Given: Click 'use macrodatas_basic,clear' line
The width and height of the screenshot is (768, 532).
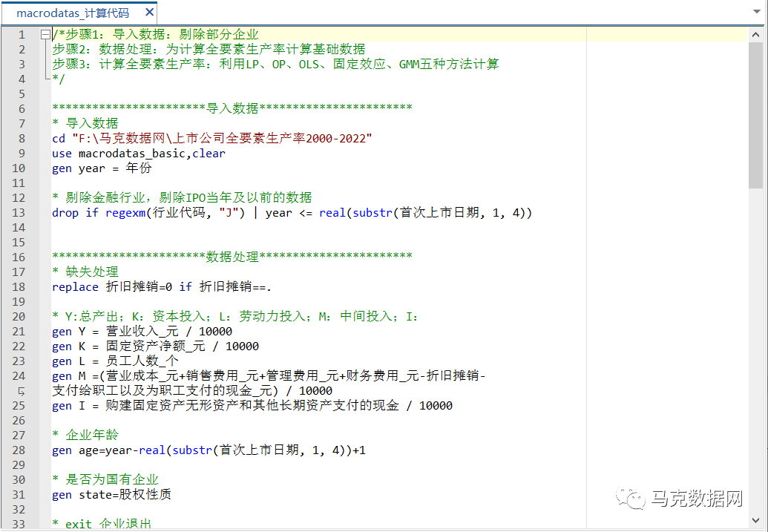Looking at the screenshot, I should [139, 154].
